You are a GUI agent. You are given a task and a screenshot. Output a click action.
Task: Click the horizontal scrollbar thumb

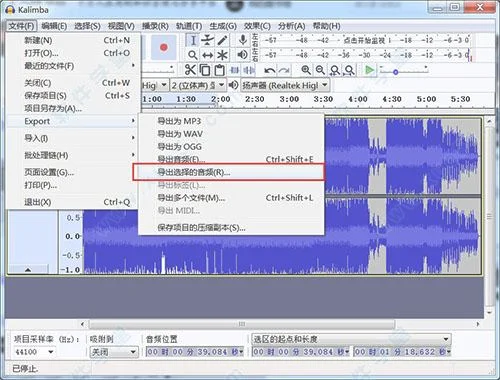click(242, 324)
